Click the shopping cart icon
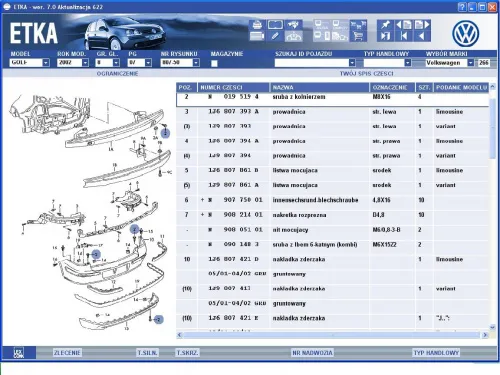 tap(358, 36)
